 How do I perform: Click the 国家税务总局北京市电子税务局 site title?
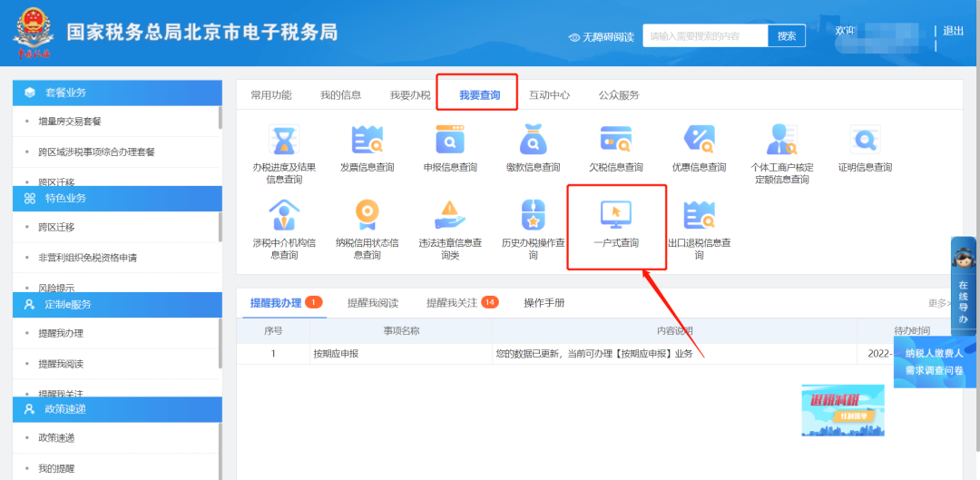pyautogui.click(x=202, y=32)
